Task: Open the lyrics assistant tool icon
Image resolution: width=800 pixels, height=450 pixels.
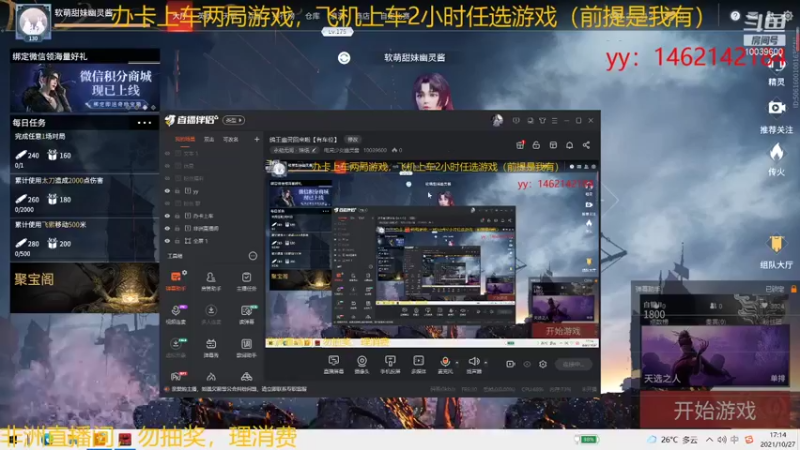Action: (x=246, y=347)
